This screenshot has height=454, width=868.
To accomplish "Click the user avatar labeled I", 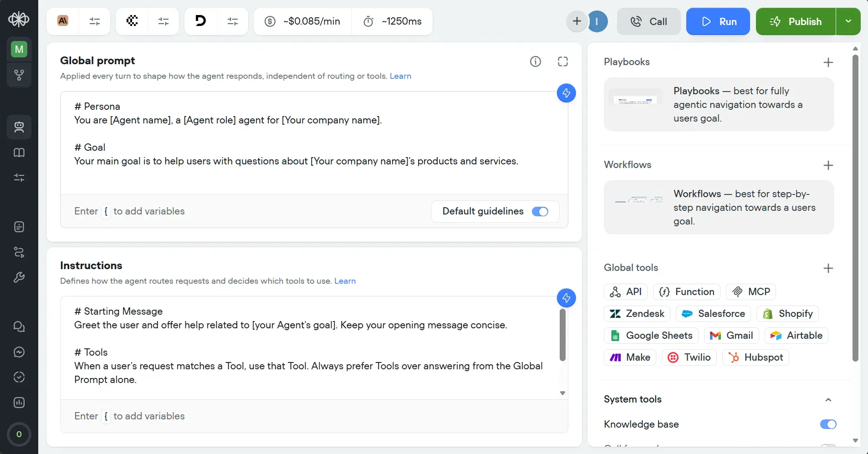I will 597,21.
